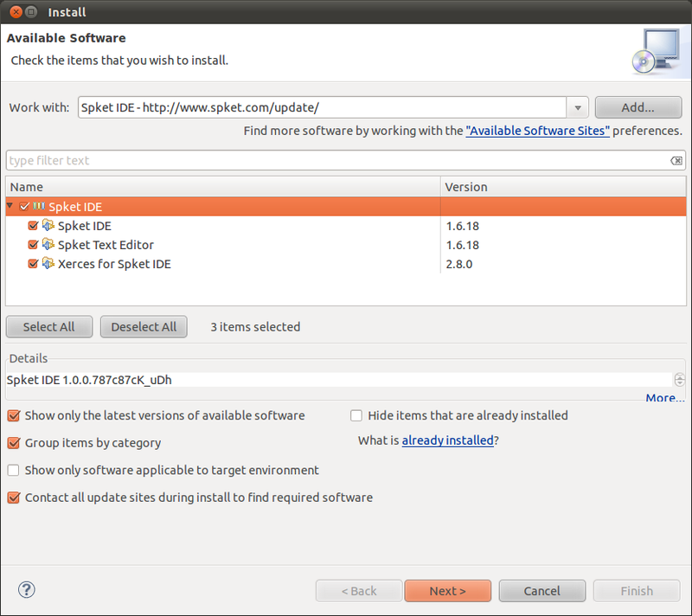Screen dimensions: 692x616
Task: Enable Hide items that are already installed
Action: coord(356,415)
